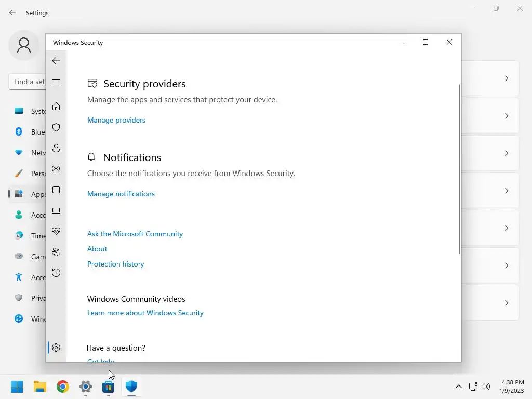Screen dimensions: 532x399
Task: Open Device security laptop icon
Action: [56, 211]
